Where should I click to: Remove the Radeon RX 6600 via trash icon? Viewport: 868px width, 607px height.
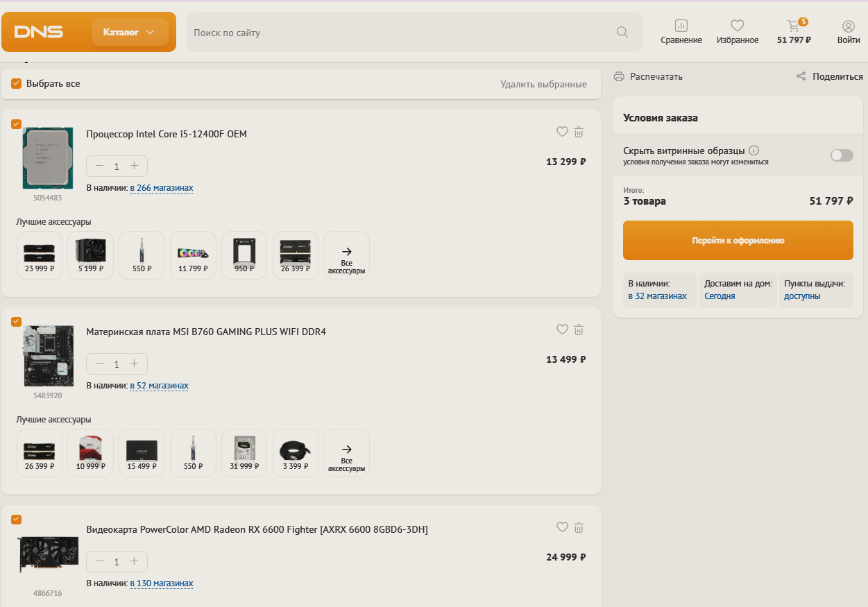coord(579,527)
